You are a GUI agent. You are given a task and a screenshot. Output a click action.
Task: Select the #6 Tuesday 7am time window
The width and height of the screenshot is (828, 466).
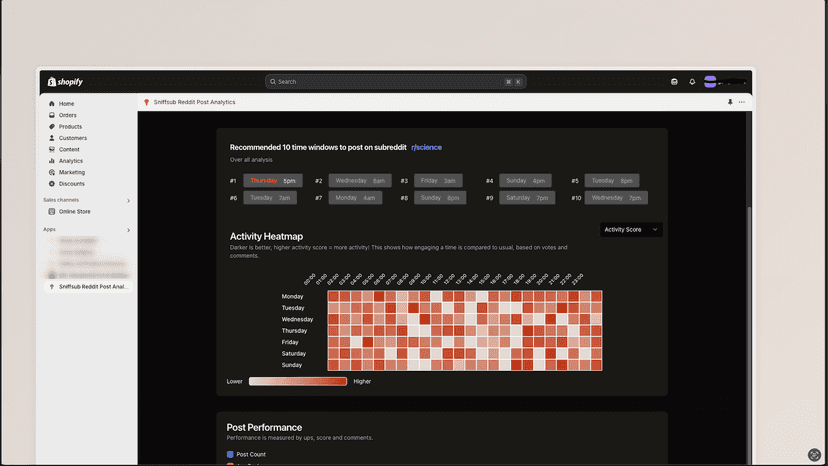[270, 198]
